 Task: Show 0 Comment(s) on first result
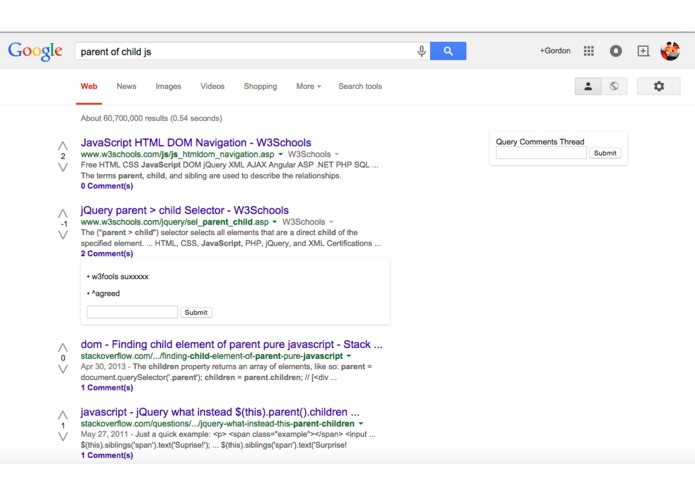click(x=107, y=186)
